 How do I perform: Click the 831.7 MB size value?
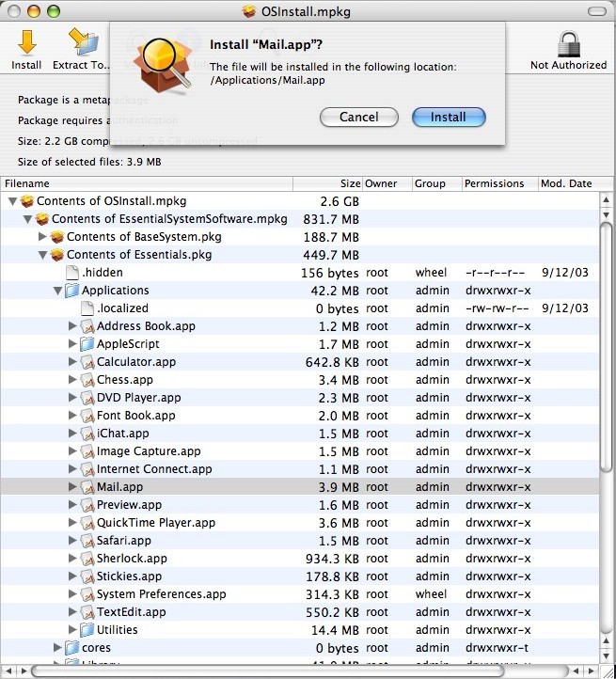[331, 219]
